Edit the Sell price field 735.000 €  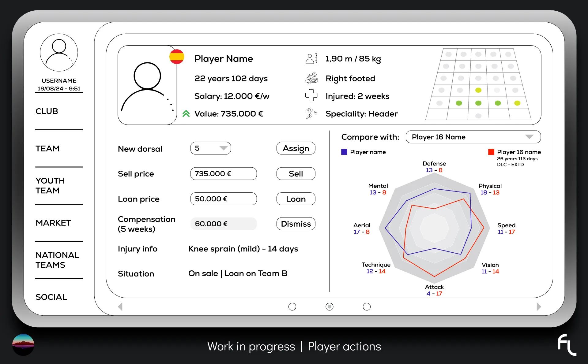tap(224, 174)
